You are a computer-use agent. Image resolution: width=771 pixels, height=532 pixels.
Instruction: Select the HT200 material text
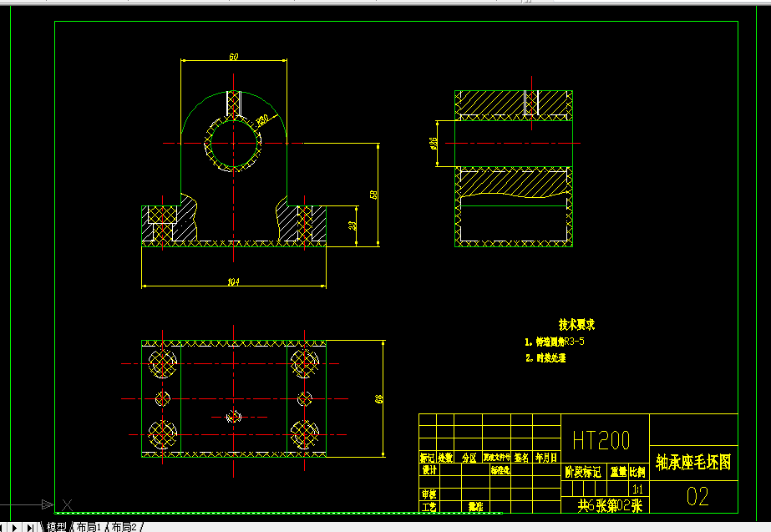[x=601, y=440]
